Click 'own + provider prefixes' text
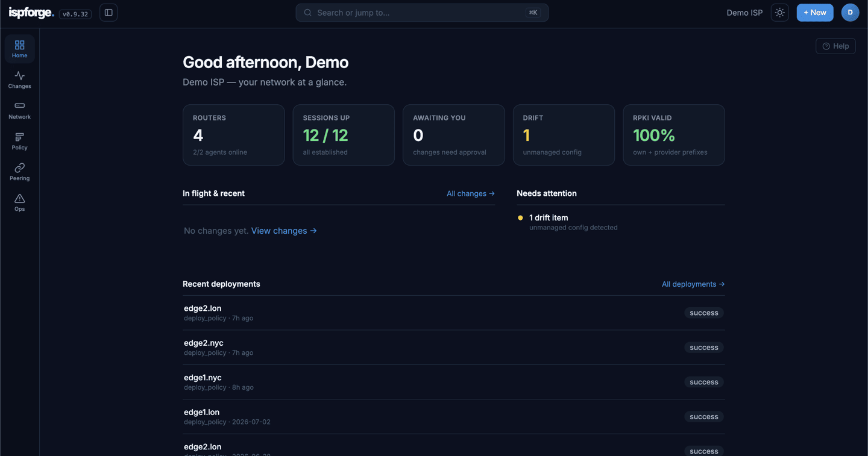The height and width of the screenshot is (456, 868). click(670, 152)
